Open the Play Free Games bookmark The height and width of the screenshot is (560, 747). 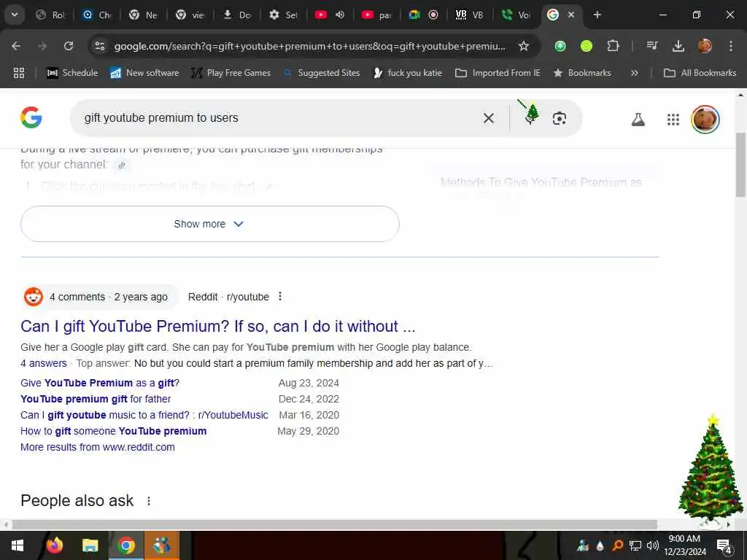(x=231, y=73)
